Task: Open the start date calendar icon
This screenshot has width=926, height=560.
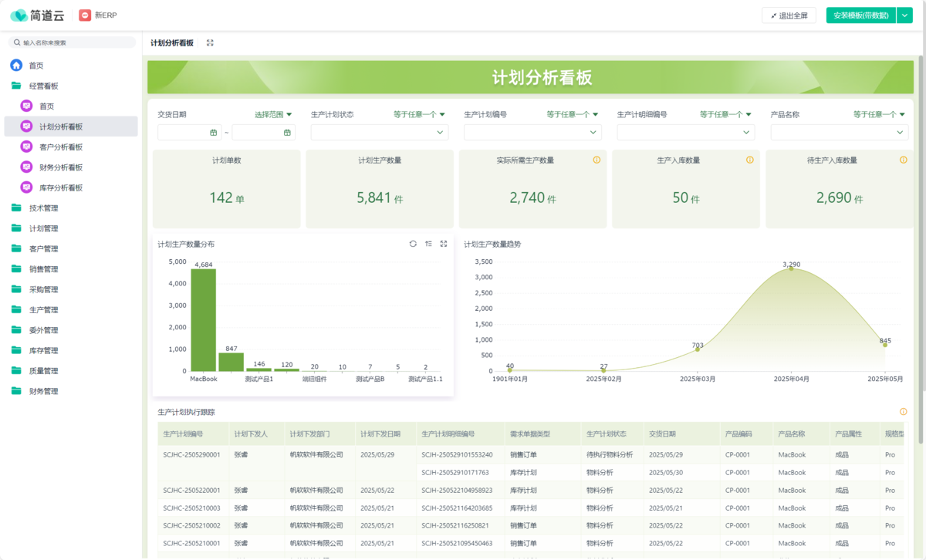Action: [214, 133]
